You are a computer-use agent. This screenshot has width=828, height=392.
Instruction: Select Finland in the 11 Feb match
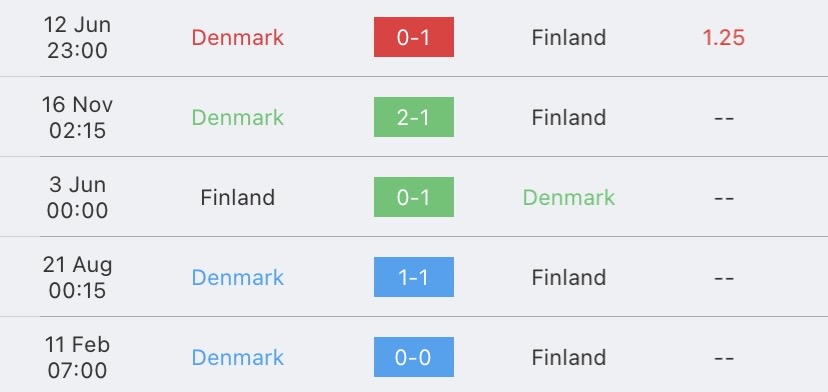pos(569,358)
